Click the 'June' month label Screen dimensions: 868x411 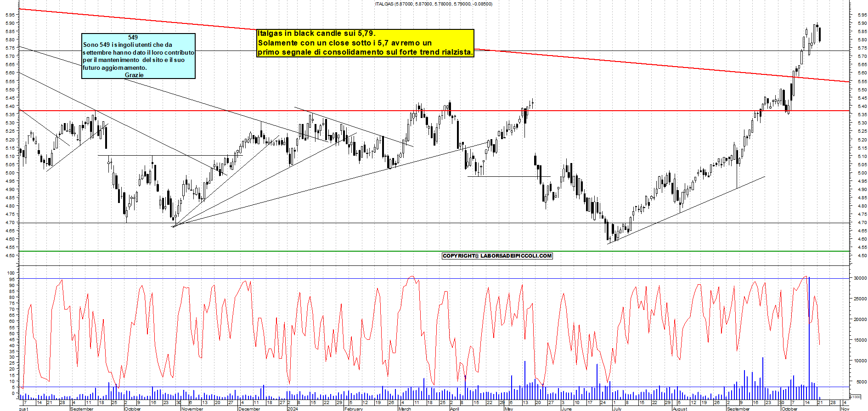click(x=567, y=409)
